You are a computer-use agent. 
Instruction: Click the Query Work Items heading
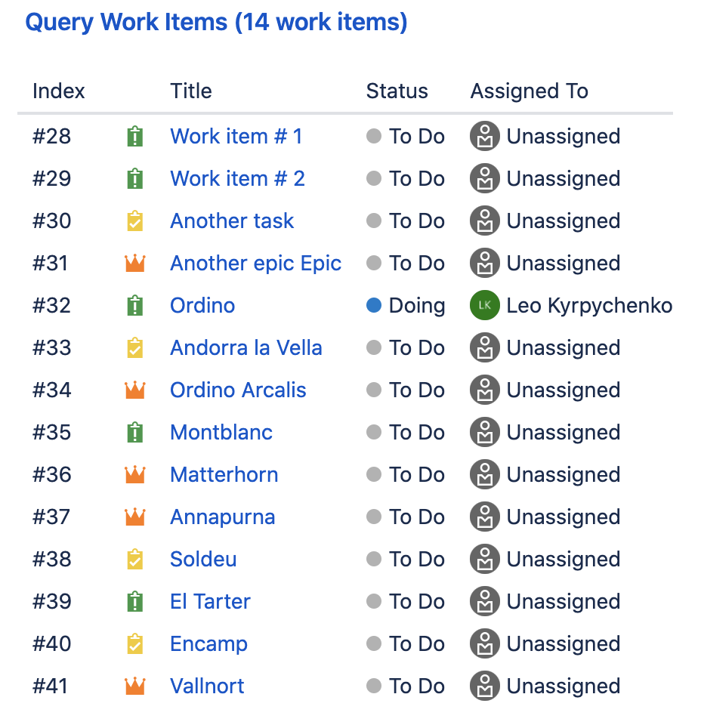pos(216,22)
